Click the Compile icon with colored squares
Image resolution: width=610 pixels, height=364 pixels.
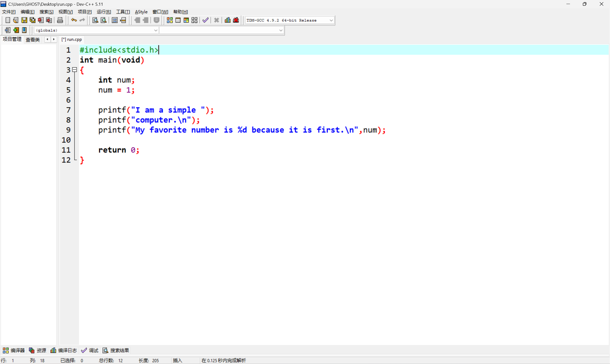pyautogui.click(x=170, y=20)
